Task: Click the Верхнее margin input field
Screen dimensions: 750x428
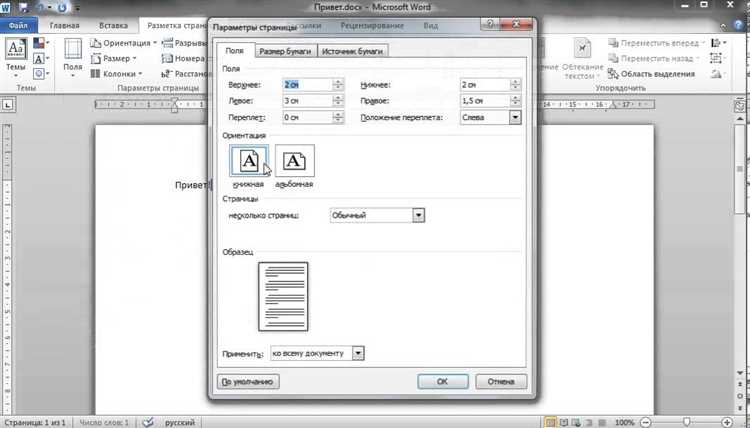Action: coord(308,85)
